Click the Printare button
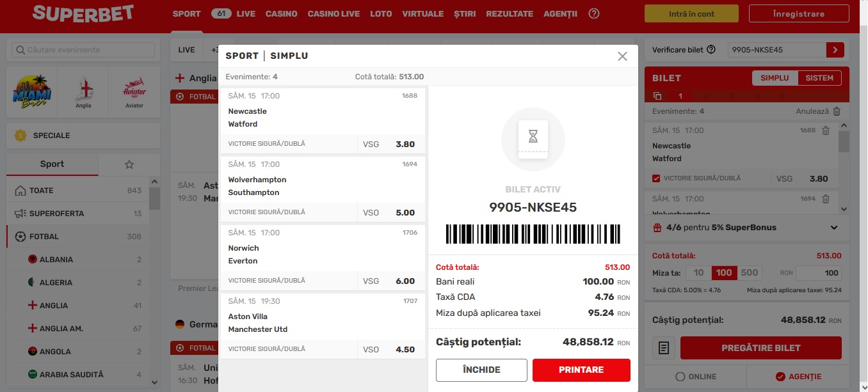The image size is (868, 392). pos(581,370)
